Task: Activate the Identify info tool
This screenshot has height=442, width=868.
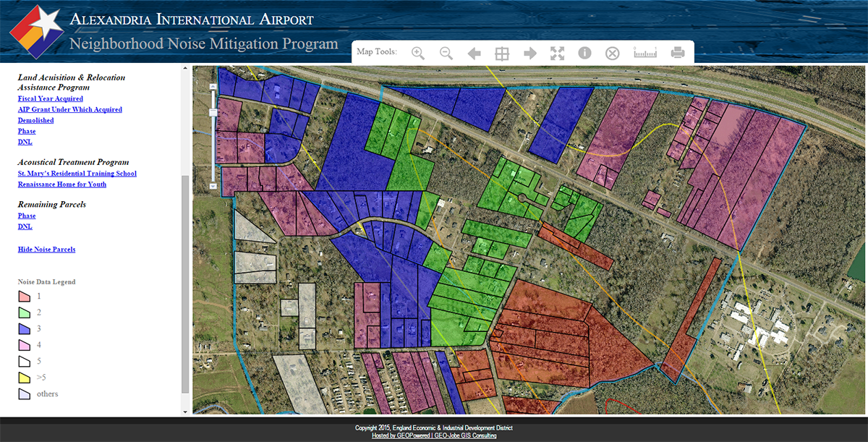Action: 584,53
